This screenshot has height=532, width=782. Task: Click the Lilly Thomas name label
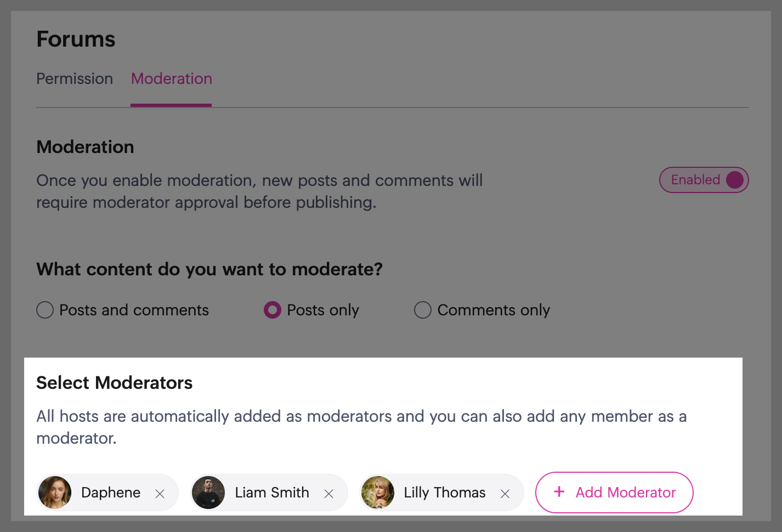445,493
